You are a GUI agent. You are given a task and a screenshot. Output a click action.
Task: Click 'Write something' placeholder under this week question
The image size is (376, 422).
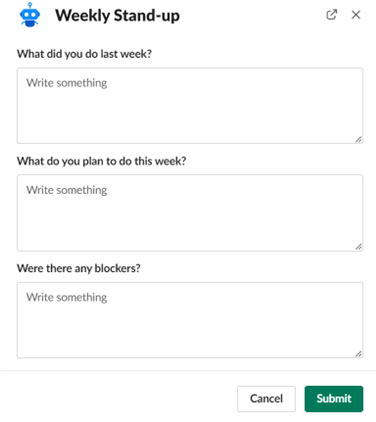point(67,190)
